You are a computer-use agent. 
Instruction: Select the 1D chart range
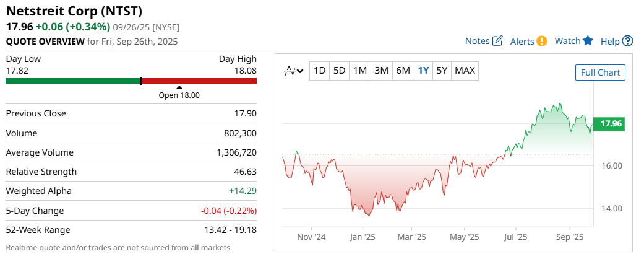(319, 71)
